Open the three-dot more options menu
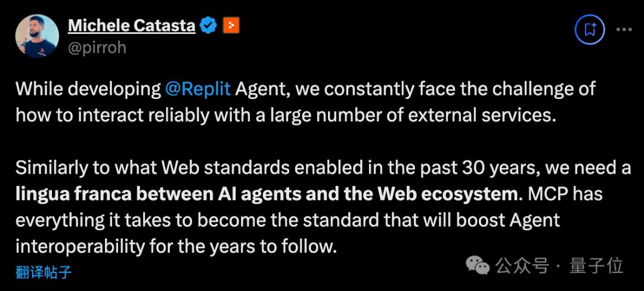 coord(624,29)
